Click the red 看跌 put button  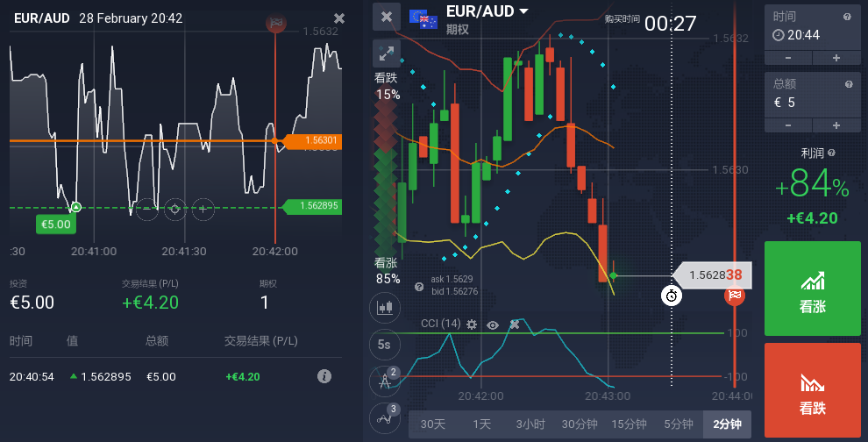pyautogui.click(x=813, y=390)
